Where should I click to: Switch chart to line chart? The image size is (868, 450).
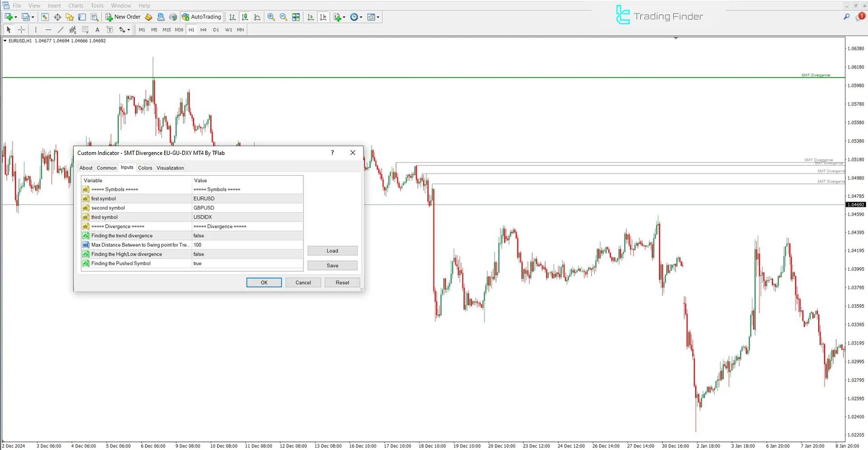[257, 17]
